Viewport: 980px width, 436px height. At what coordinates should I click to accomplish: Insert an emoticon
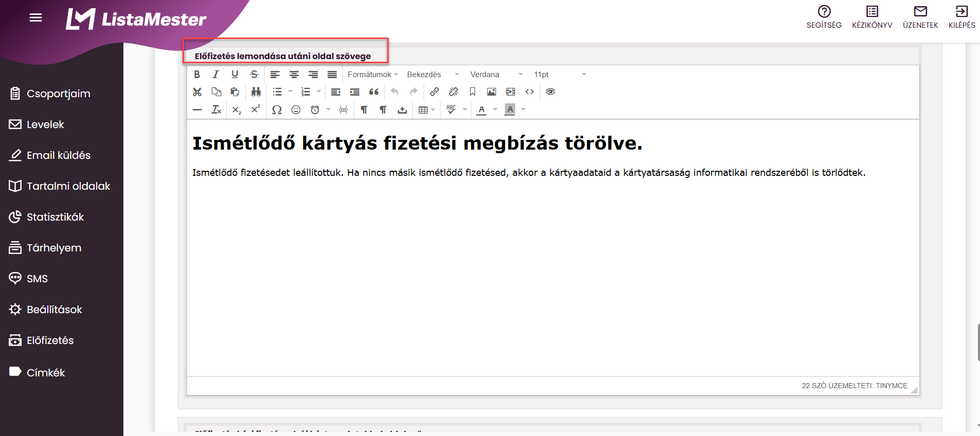coord(296,110)
